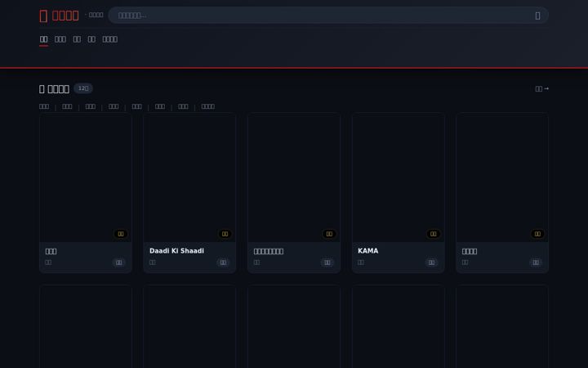Choose the last genre filter link
Viewport: 588px width, 368px height.
[x=207, y=106]
